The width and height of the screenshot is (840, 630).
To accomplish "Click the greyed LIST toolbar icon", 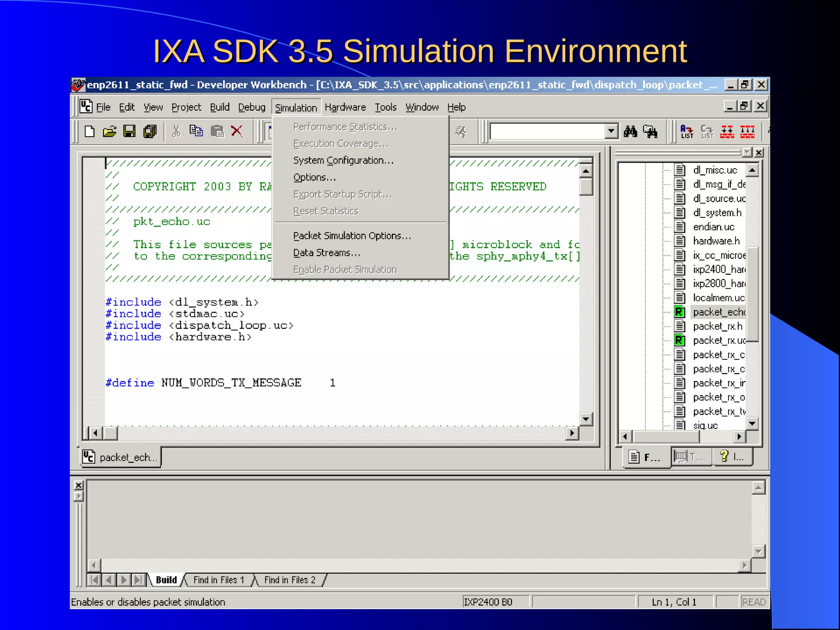I will (707, 132).
